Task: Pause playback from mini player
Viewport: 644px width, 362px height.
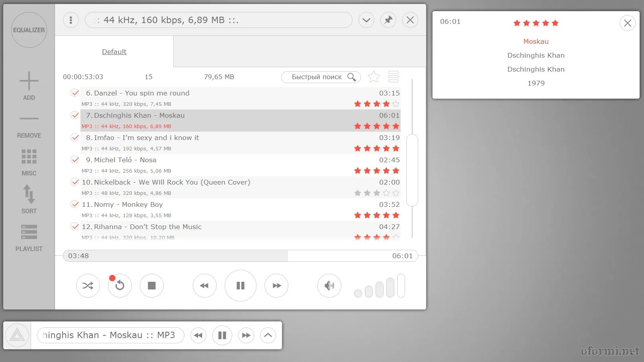Action: (x=222, y=335)
